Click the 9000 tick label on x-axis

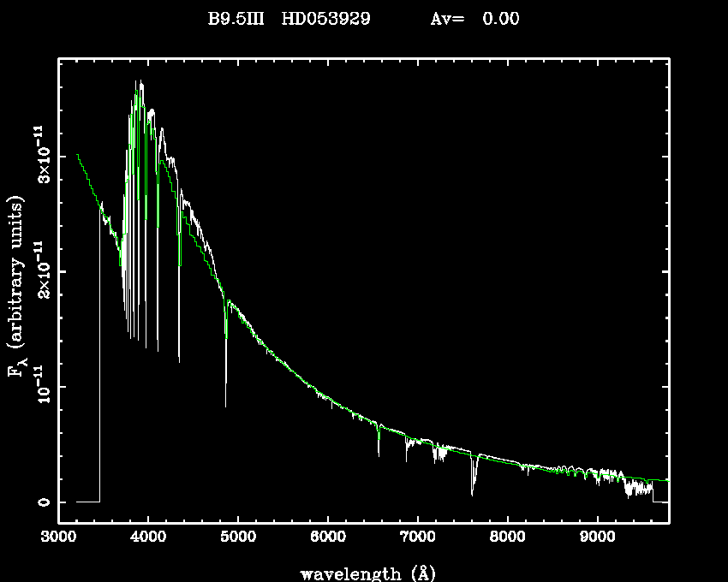597,538
